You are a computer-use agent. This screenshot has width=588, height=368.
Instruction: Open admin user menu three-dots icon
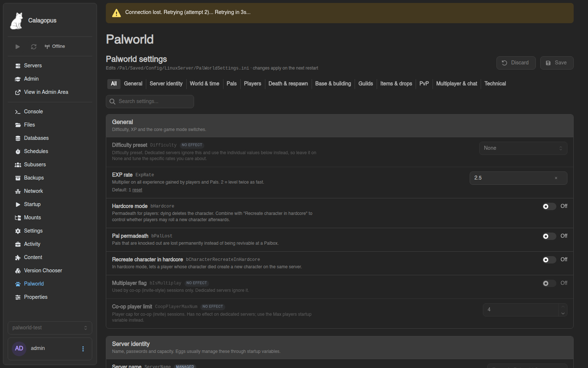pos(83,349)
